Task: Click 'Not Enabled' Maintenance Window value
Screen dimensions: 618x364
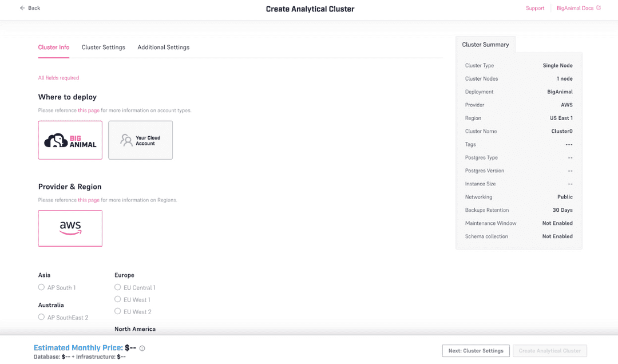Action: pos(557,223)
